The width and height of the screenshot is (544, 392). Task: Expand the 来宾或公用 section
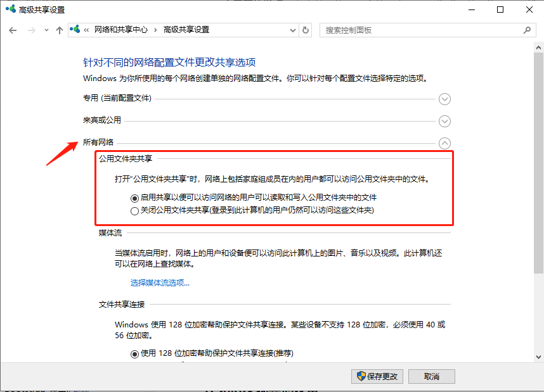(444, 121)
